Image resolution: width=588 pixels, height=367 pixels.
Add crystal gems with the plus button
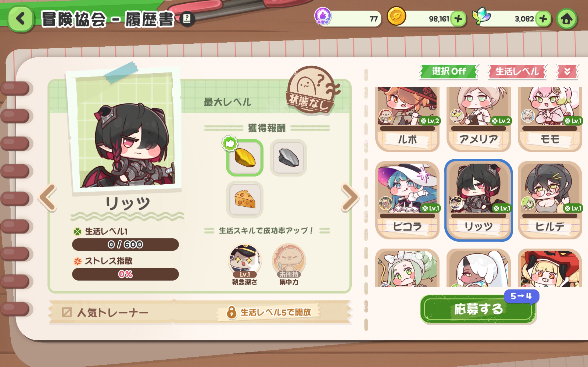(x=543, y=19)
